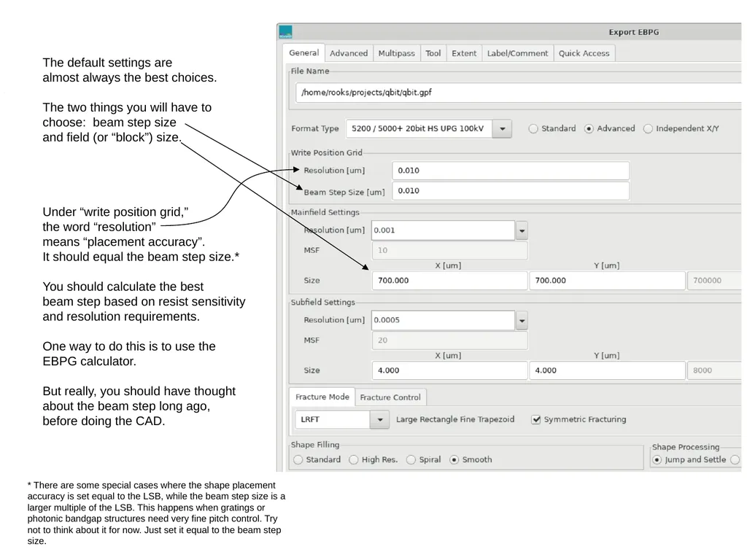Open the Extent tab
The width and height of the screenshot is (747, 560).
(x=464, y=53)
